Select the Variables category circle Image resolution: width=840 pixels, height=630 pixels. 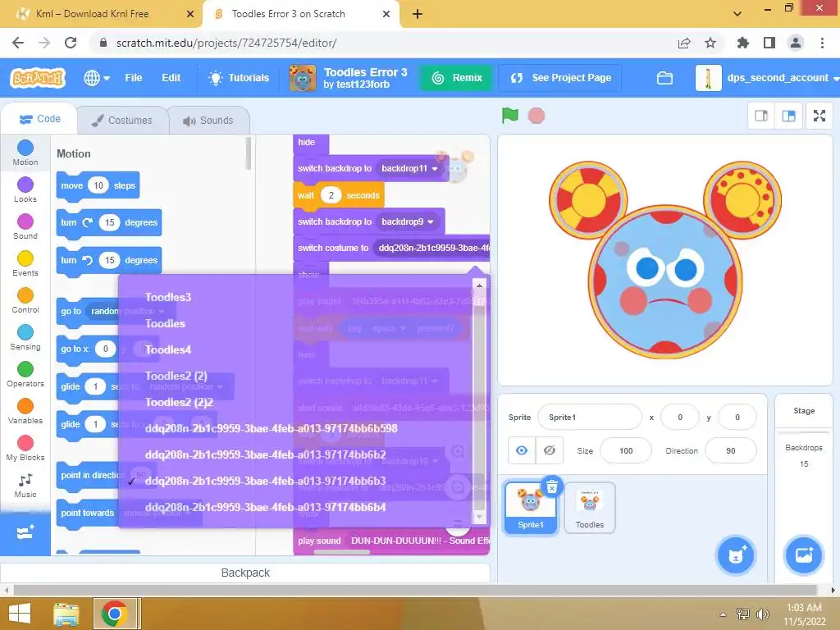(25, 407)
